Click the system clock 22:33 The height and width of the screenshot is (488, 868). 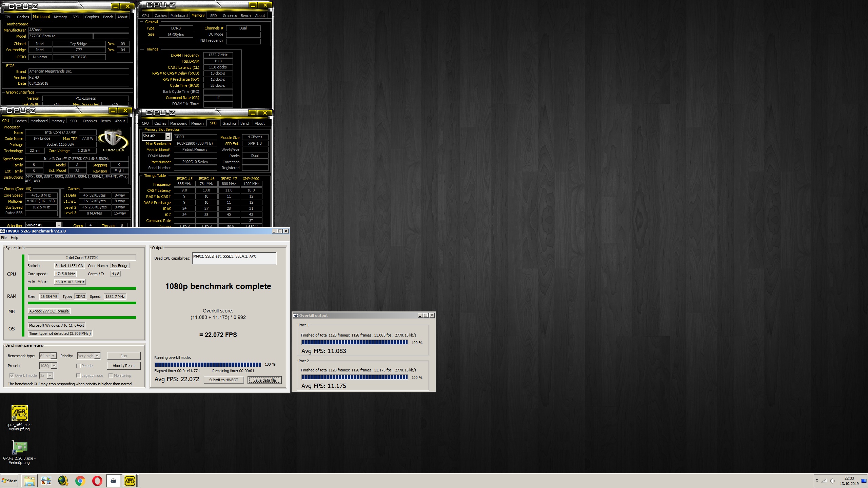849,478
